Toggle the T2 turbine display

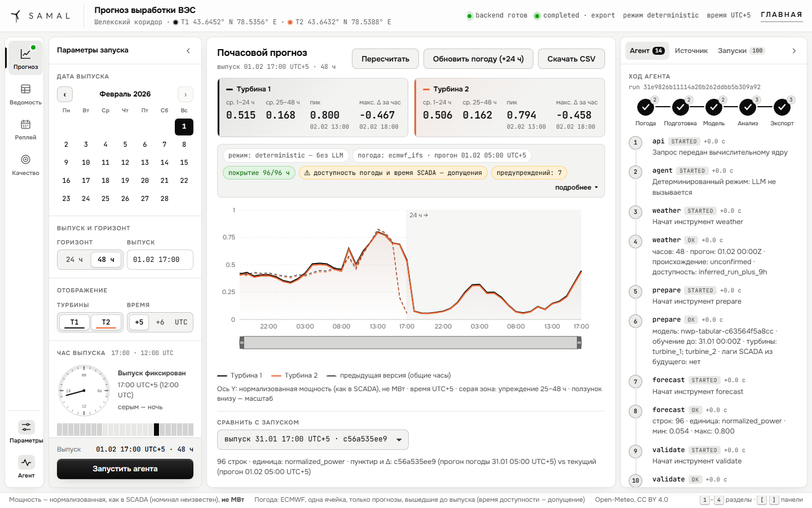pos(106,322)
